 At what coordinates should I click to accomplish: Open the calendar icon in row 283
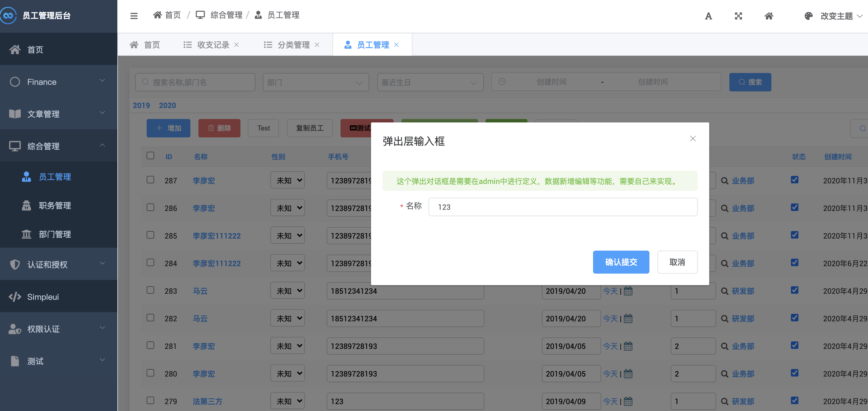(628, 291)
